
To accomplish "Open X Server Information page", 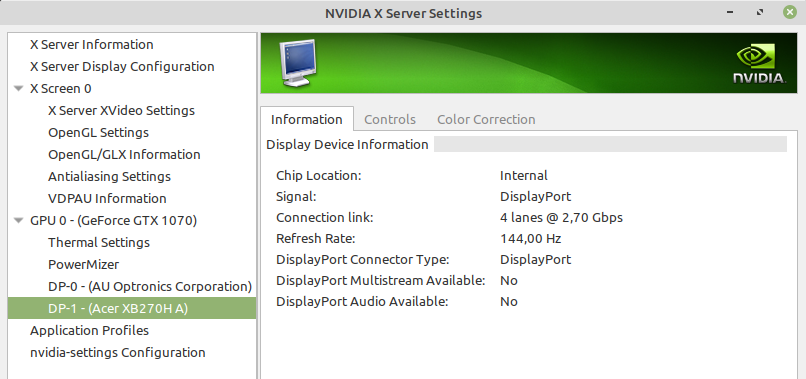I will (91, 45).
